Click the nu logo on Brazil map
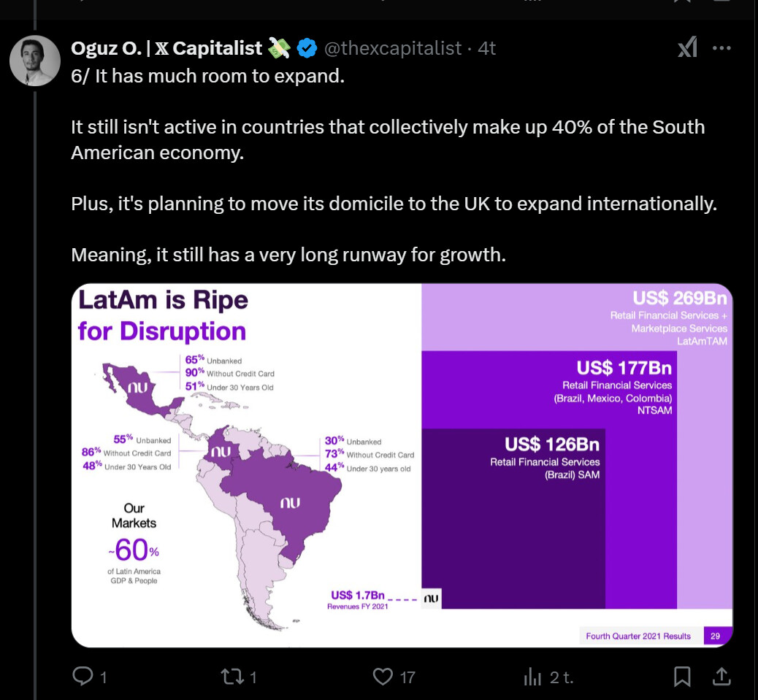Image resolution: width=758 pixels, height=700 pixels. 289,503
